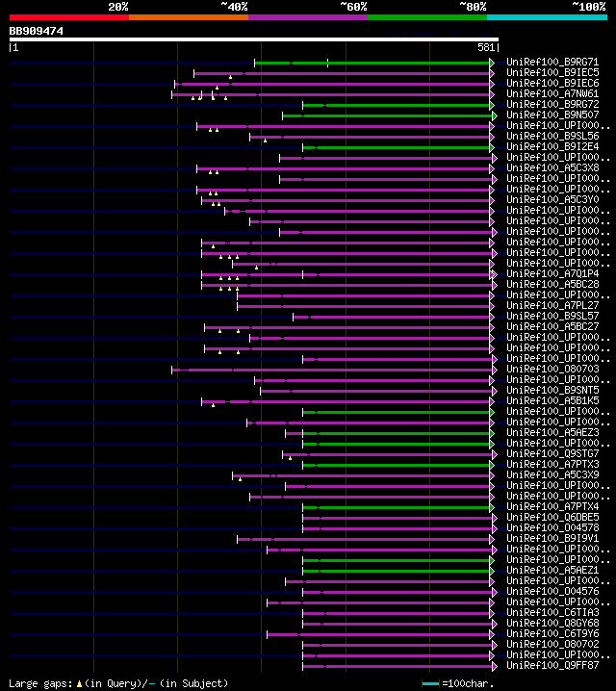Image resolution: width=616 pixels, height=691 pixels.
Task: Select the query name BB909474
Action: tap(37, 31)
